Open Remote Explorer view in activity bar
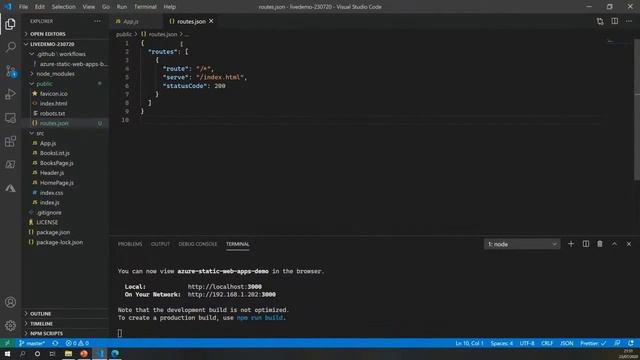The width and height of the screenshot is (640, 360). coord(10,118)
